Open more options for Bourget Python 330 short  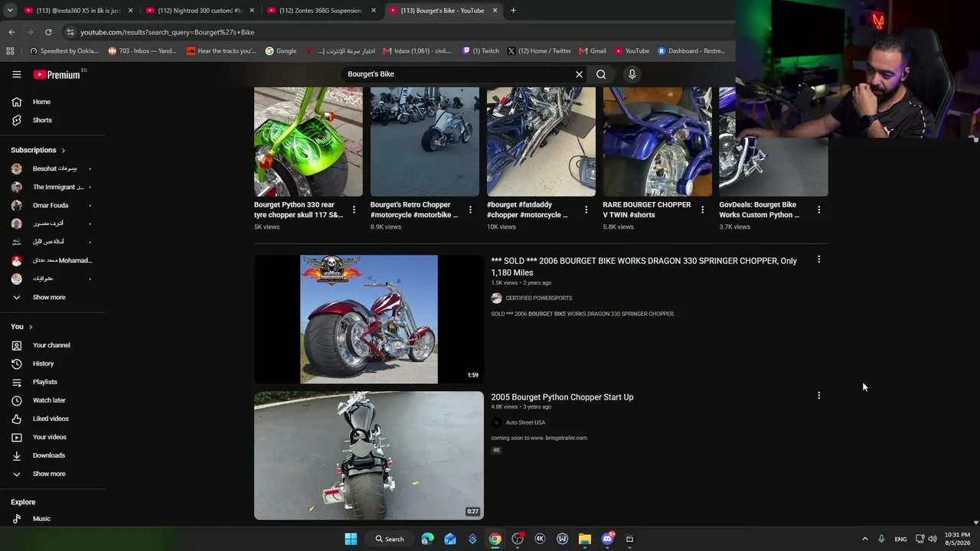point(354,210)
